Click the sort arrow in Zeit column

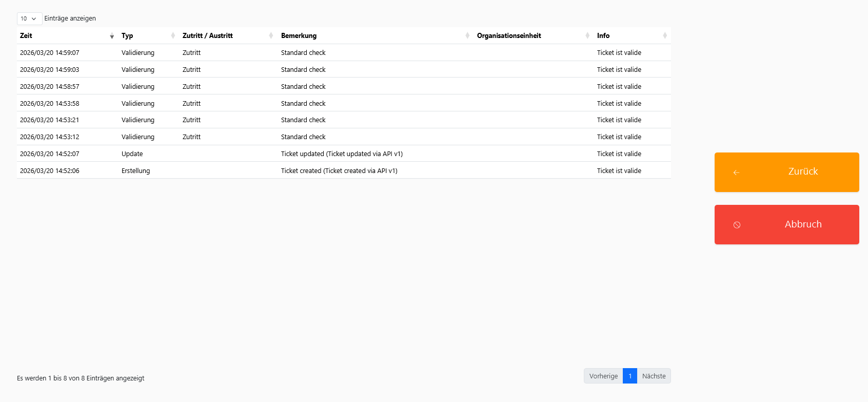112,36
